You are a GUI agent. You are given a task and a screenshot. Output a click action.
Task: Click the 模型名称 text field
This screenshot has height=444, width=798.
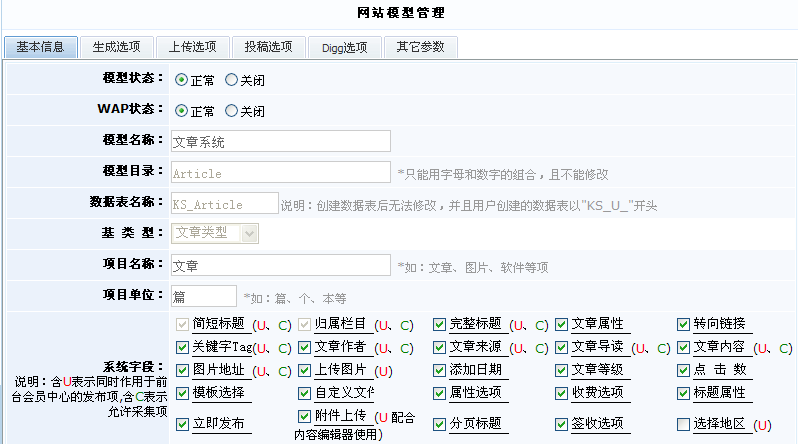pyautogui.click(x=280, y=141)
